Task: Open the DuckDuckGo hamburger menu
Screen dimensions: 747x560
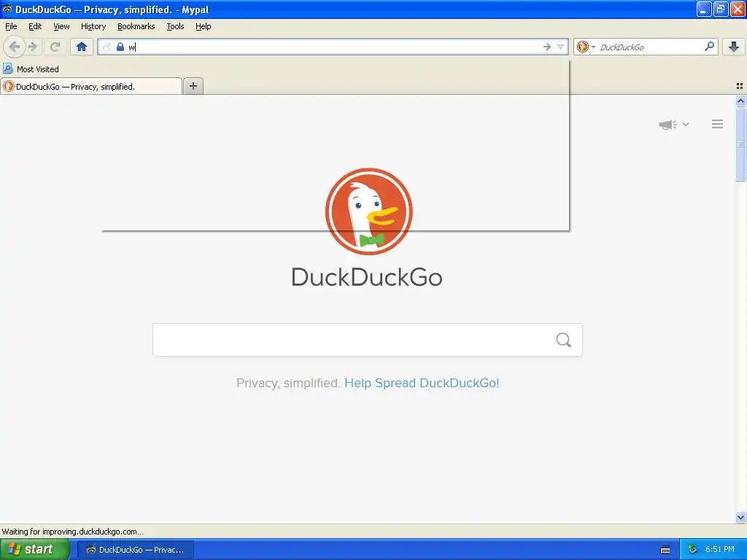Action: click(718, 124)
